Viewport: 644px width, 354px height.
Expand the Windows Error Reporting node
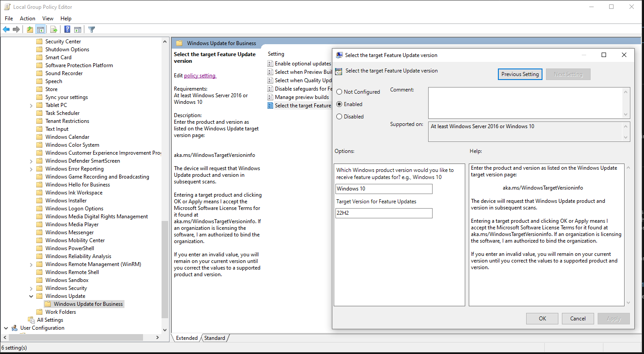click(x=31, y=169)
